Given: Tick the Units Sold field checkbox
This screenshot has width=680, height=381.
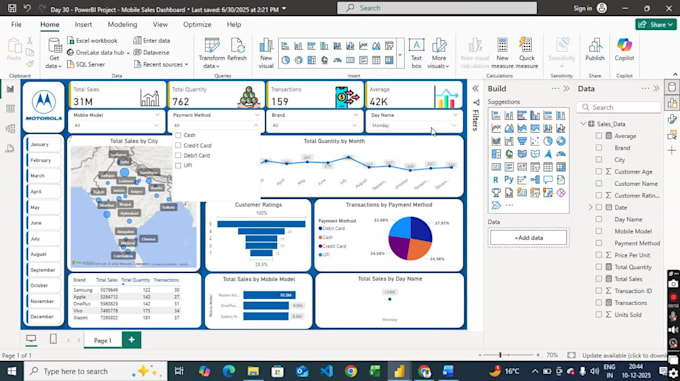Looking at the screenshot, I should (x=598, y=315).
